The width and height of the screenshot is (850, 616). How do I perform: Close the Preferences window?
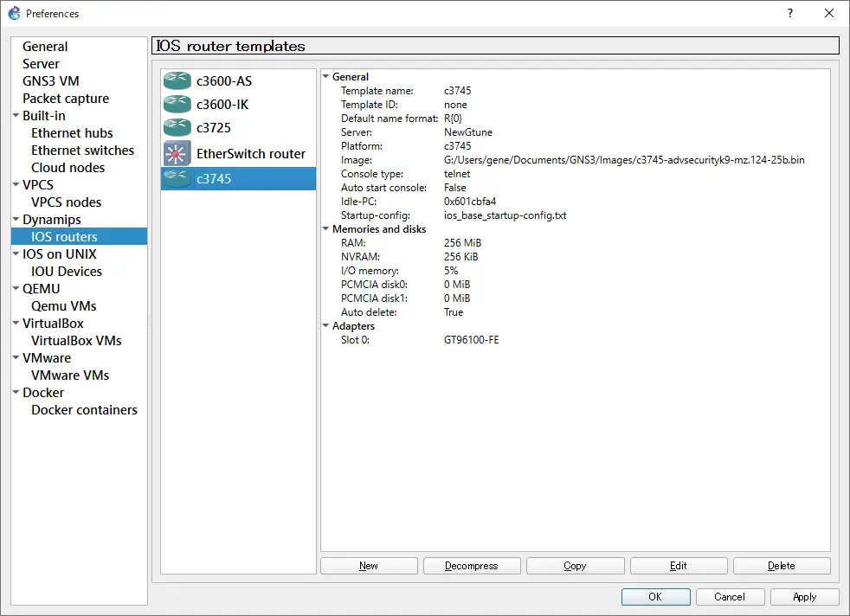coord(829,13)
